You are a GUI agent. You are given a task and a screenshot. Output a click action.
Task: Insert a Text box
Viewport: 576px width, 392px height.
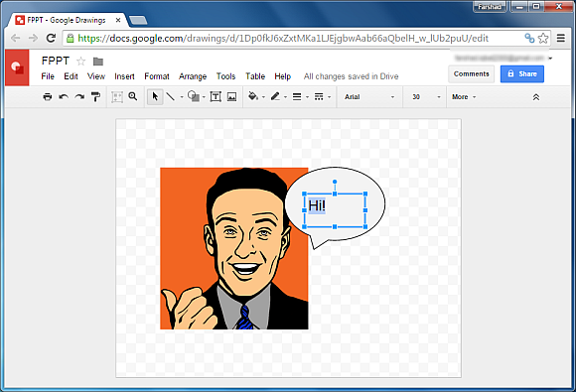click(216, 96)
